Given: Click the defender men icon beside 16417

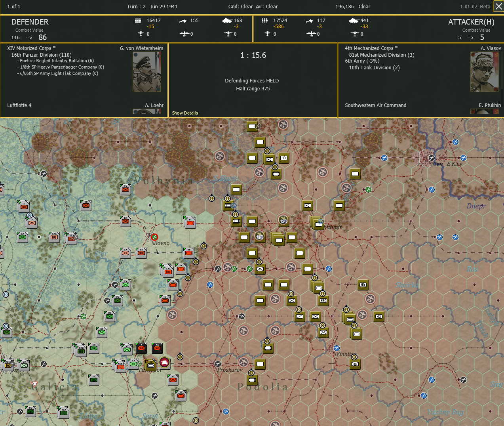Looking at the screenshot, I should point(138,21).
